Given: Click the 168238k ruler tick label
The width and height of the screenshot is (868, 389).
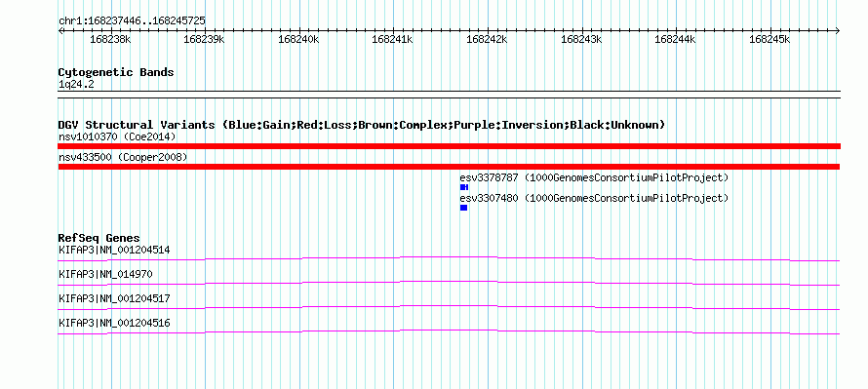Looking at the screenshot, I should pyautogui.click(x=110, y=40).
